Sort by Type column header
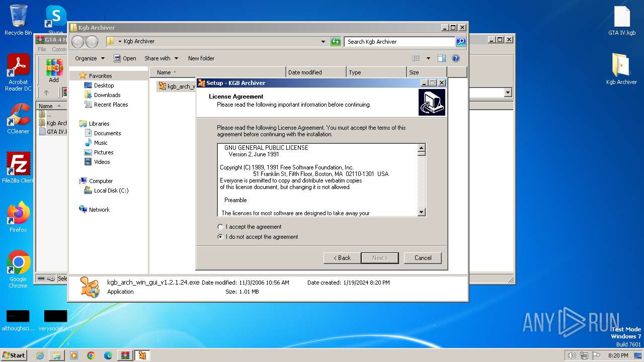The height and width of the screenshot is (362, 644). [x=376, y=72]
